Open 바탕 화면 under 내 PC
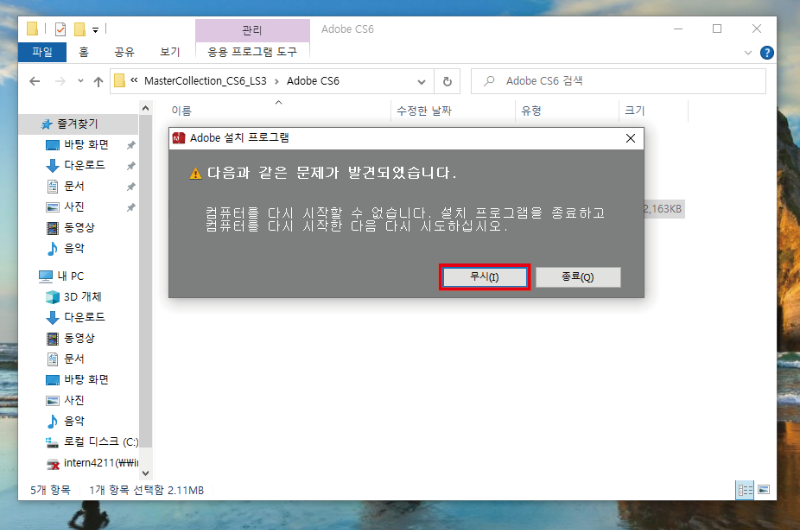Viewport: 800px width, 530px height. [x=86, y=380]
